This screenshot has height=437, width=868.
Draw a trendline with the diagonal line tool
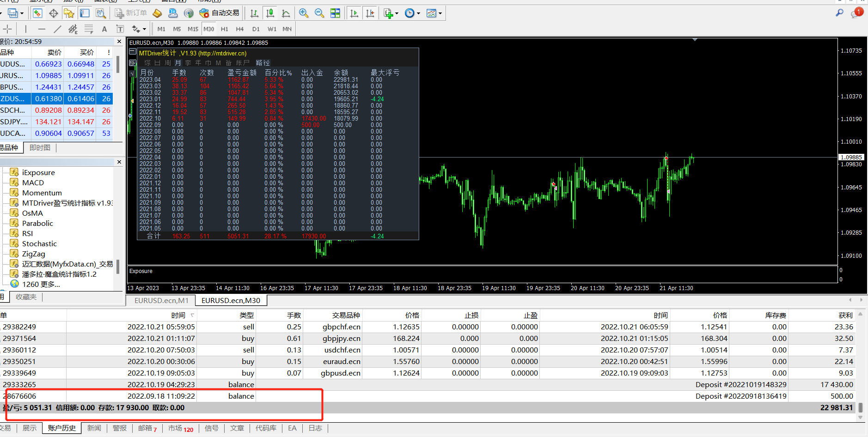(57, 29)
